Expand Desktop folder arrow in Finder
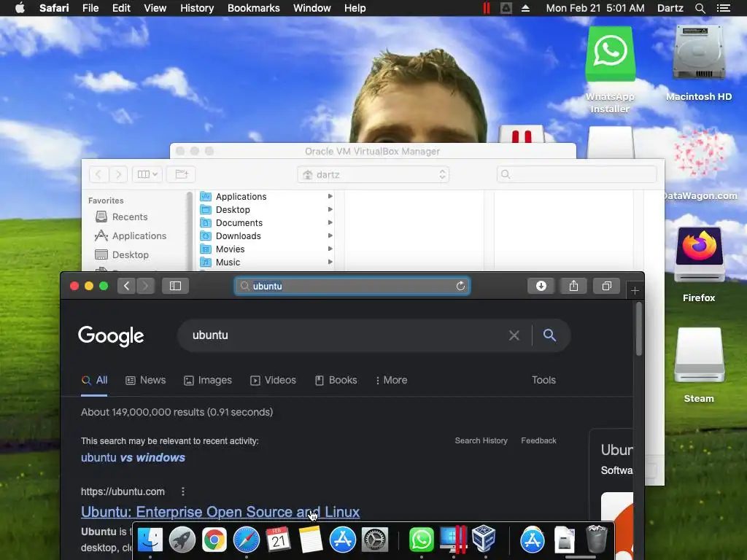 330,209
